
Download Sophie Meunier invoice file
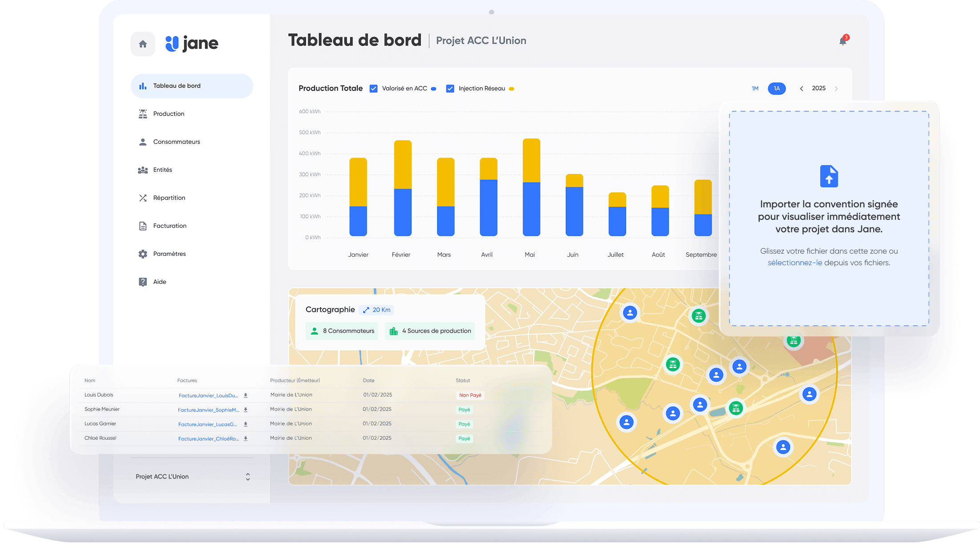(x=245, y=410)
